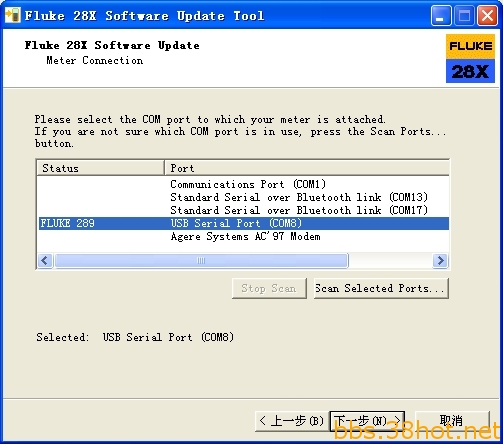This screenshot has width=503, height=444.
Task: Click the Port column header
Action: coord(307,168)
